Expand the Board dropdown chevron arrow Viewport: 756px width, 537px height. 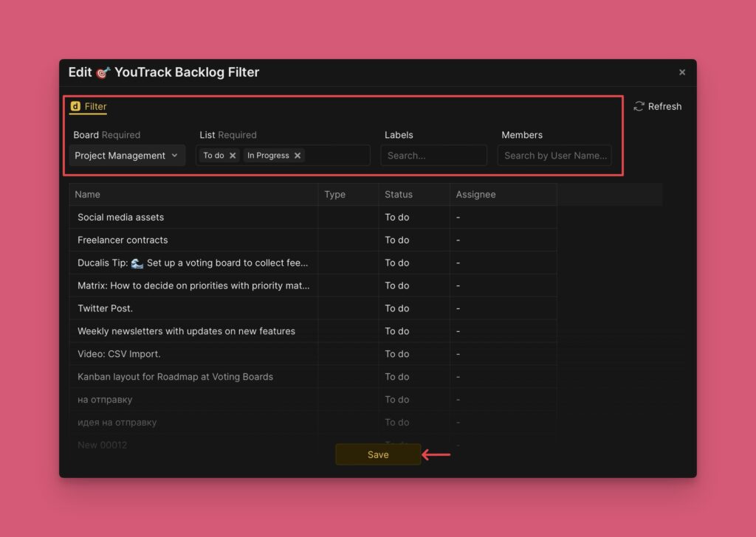coord(175,156)
